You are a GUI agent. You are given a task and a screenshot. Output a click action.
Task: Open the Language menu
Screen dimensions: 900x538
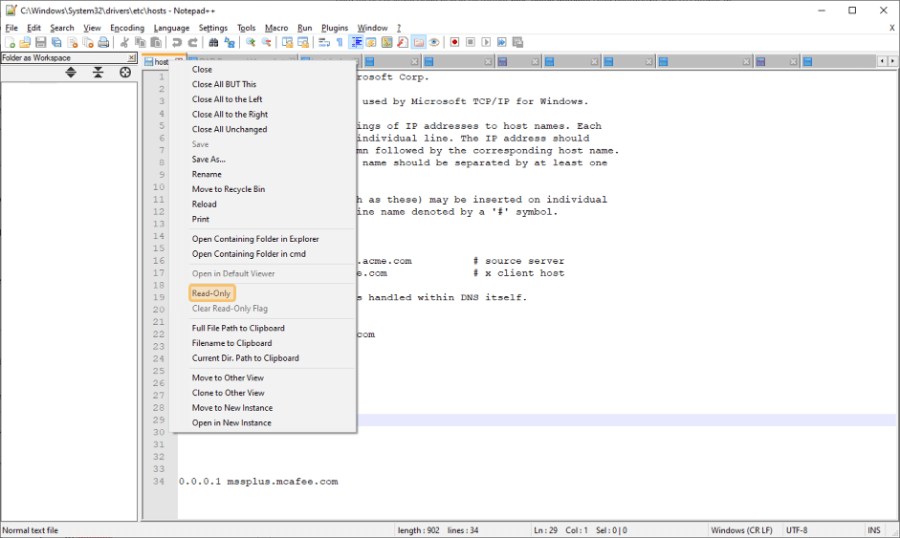pos(171,28)
